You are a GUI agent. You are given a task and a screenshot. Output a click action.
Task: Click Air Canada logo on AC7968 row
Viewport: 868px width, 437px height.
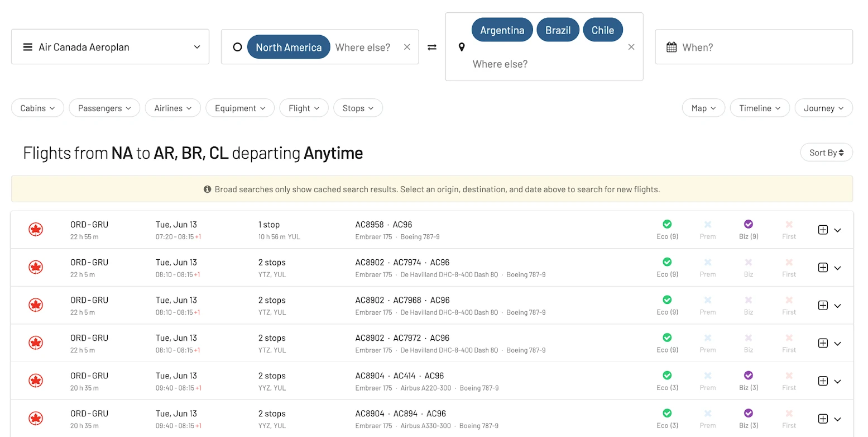(36, 306)
